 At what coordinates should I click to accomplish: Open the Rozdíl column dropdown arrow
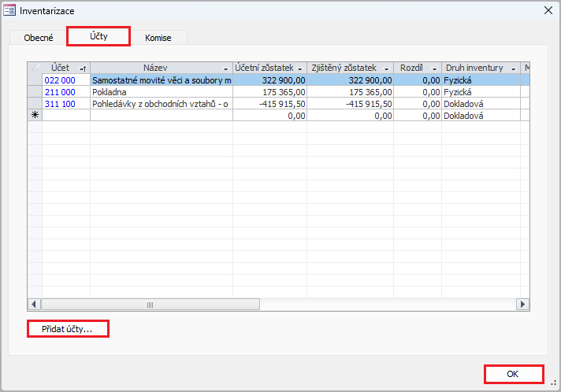click(x=435, y=68)
